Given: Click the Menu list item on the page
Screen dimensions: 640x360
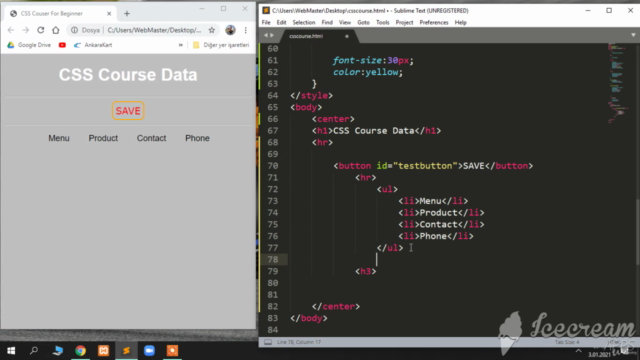Looking at the screenshot, I should (59, 138).
